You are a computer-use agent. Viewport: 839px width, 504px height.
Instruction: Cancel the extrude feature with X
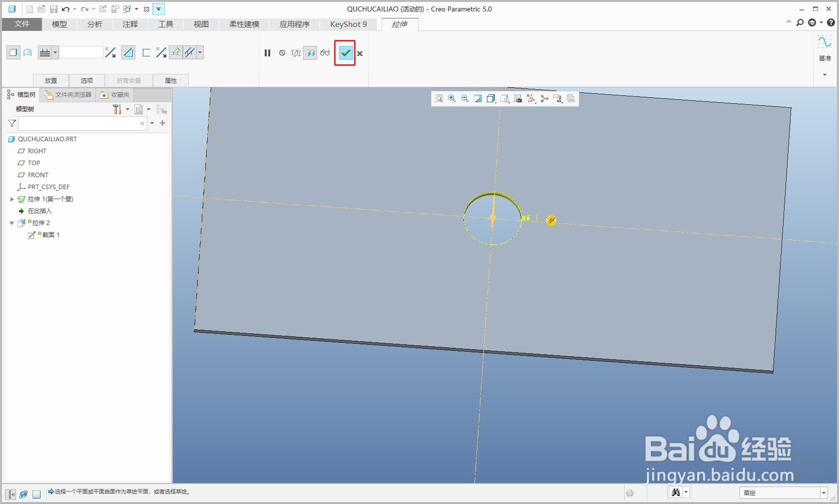[x=360, y=53]
